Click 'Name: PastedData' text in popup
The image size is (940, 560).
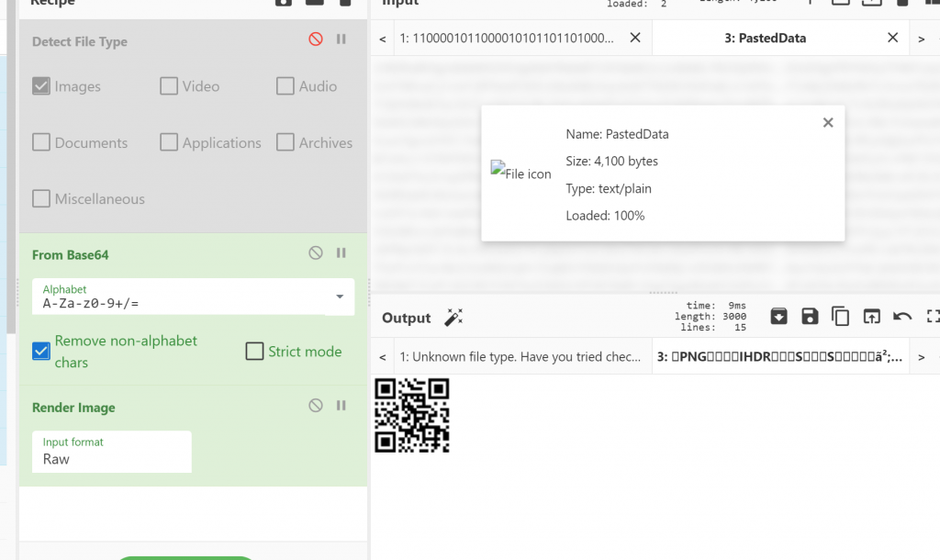point(617,134)
